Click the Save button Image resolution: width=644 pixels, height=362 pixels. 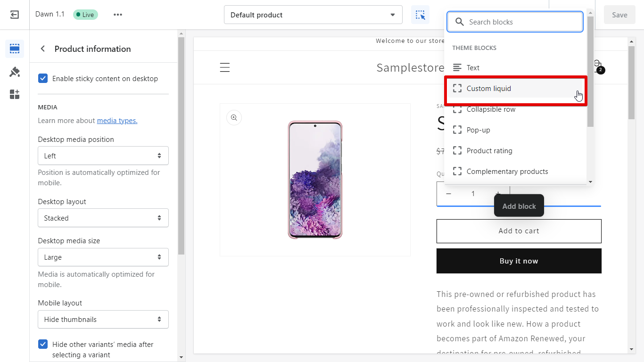[x=619, y=15]
